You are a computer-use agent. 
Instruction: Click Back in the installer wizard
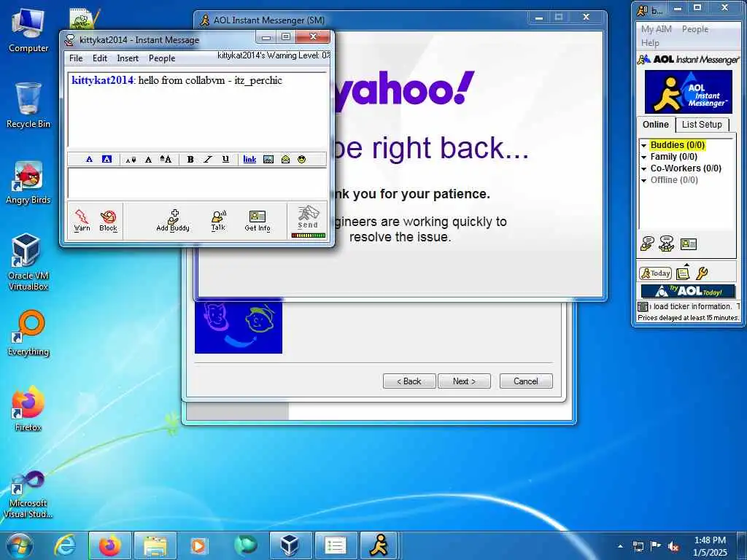409,381
